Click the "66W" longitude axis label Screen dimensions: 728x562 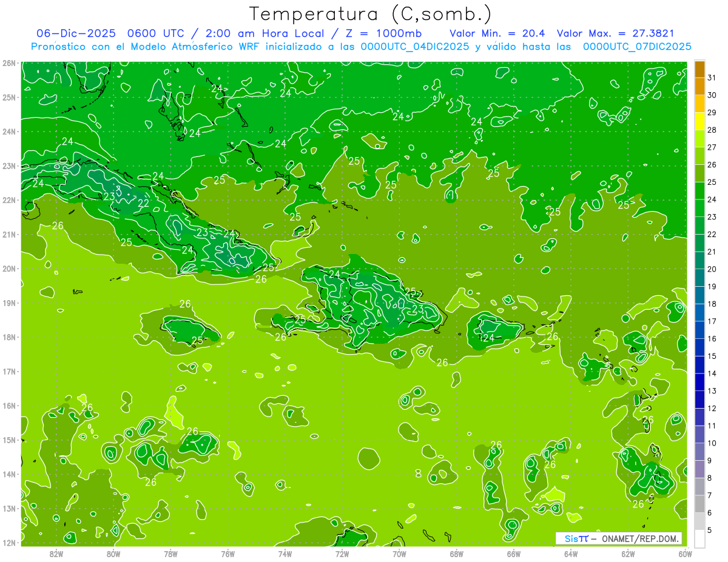pyautogui.click(x=514, y=554)
